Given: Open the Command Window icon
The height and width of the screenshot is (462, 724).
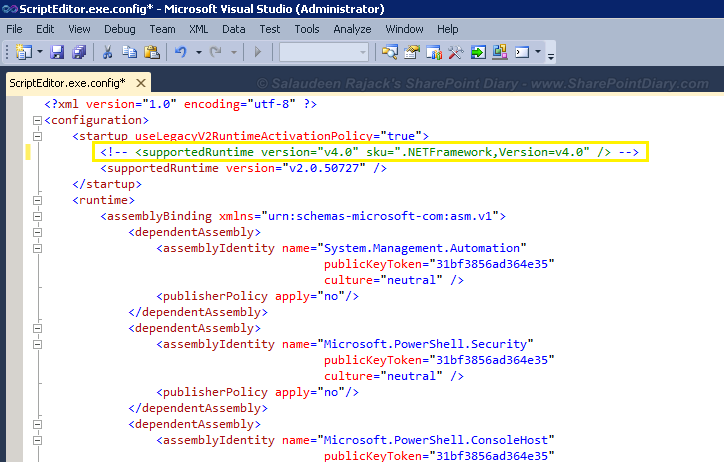Looking at the screenshot, I should [x=522, y=52].
